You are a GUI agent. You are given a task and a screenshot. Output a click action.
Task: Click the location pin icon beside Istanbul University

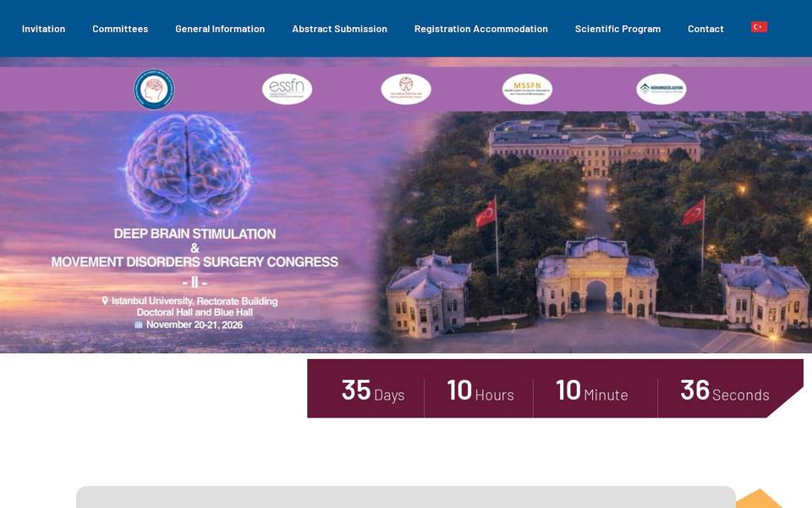point(105,301)
